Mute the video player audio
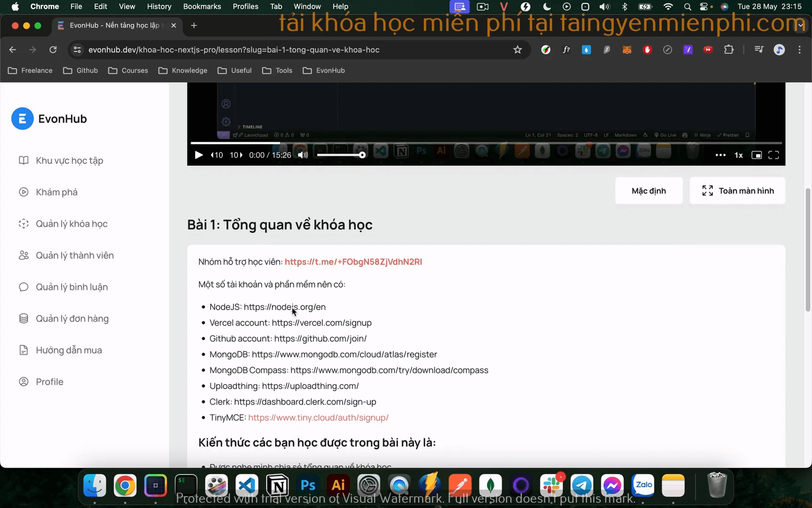This screenshot has height=508, width=812. click(x=303, y=155)
